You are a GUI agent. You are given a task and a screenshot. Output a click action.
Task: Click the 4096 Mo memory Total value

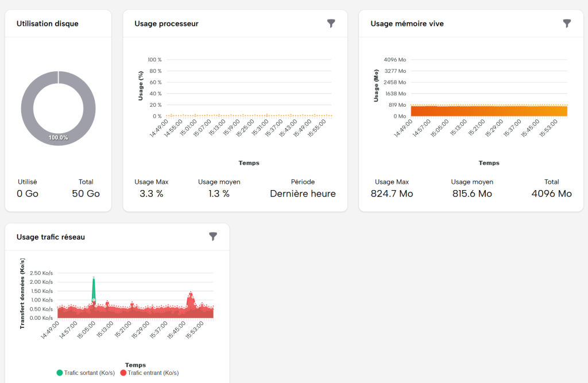click(551, 194)
